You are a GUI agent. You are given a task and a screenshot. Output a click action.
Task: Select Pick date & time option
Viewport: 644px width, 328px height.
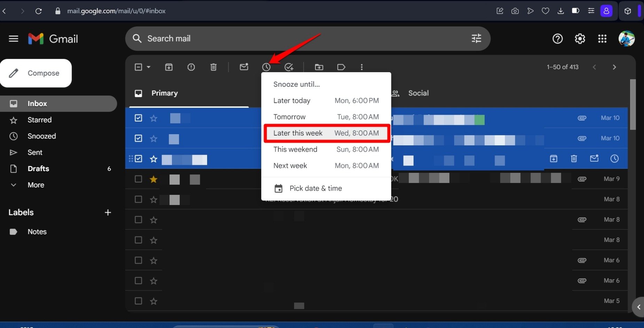coord(315,189)
